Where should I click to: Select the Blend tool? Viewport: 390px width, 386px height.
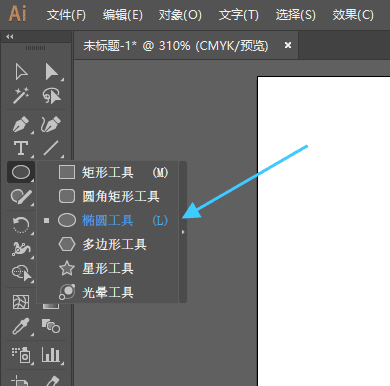51,326
